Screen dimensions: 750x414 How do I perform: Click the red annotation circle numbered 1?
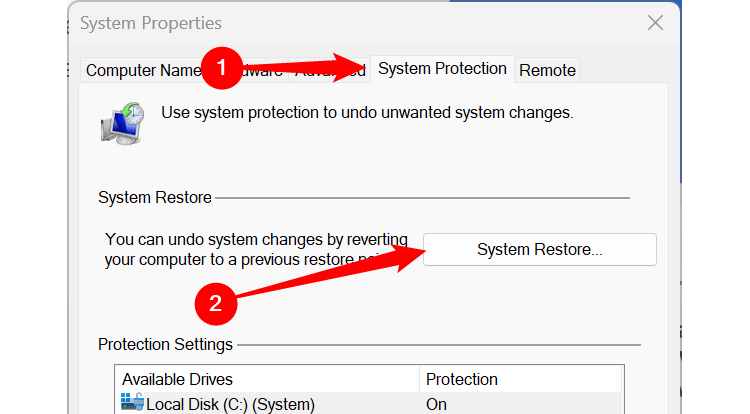coord(223,68)
